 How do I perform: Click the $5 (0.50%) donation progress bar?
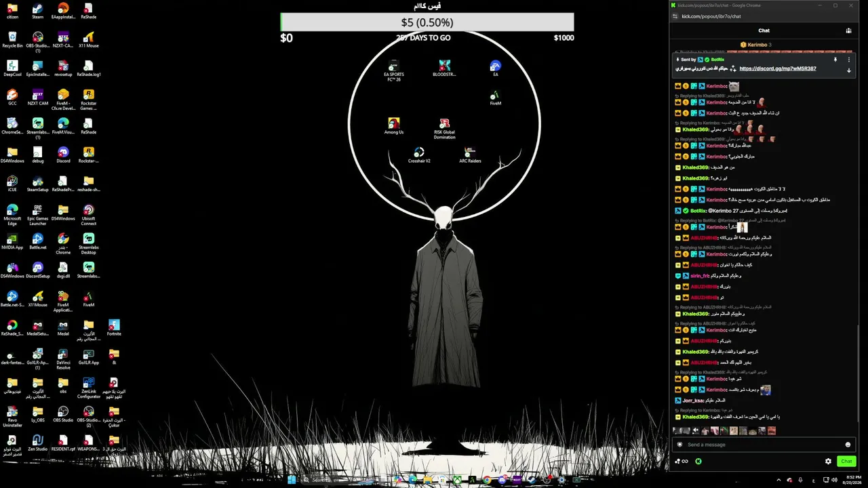427,22
